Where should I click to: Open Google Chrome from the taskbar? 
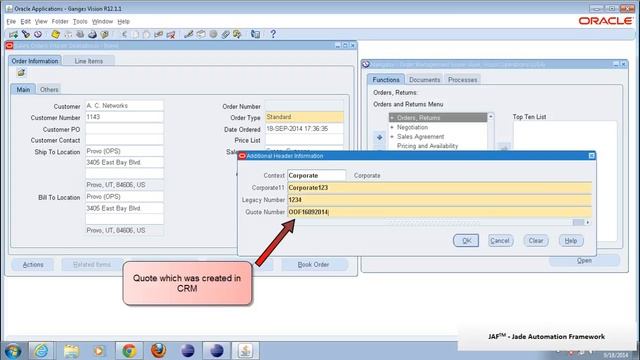coord(129,351)
